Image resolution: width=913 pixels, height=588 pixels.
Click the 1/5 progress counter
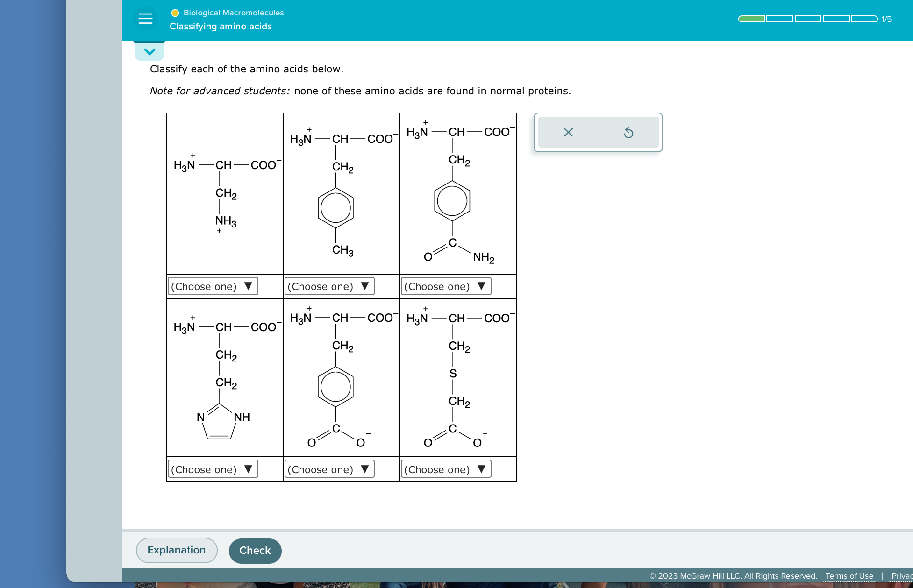[x=886, y=19]
